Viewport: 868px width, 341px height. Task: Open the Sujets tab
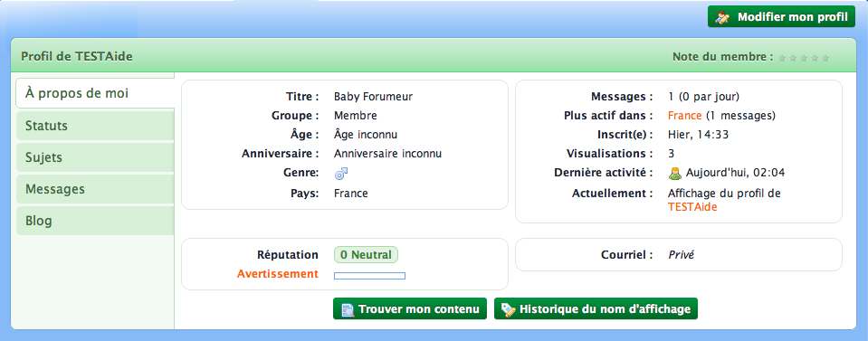coord(95,157)
